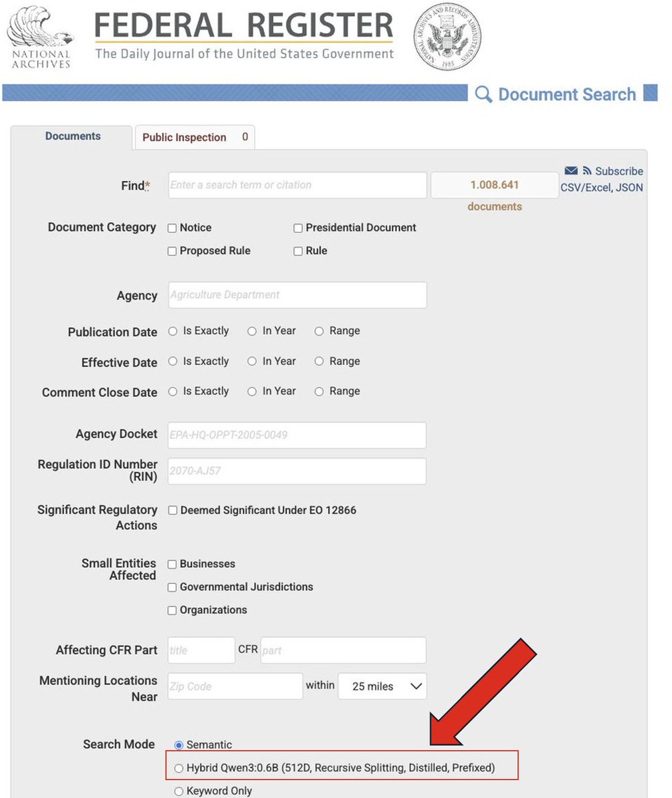Click the Document Search magnifier icon

point(484,94)
